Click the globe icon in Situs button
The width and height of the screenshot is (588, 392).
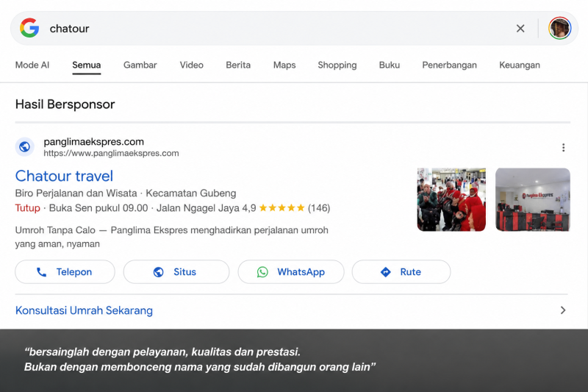159,272
